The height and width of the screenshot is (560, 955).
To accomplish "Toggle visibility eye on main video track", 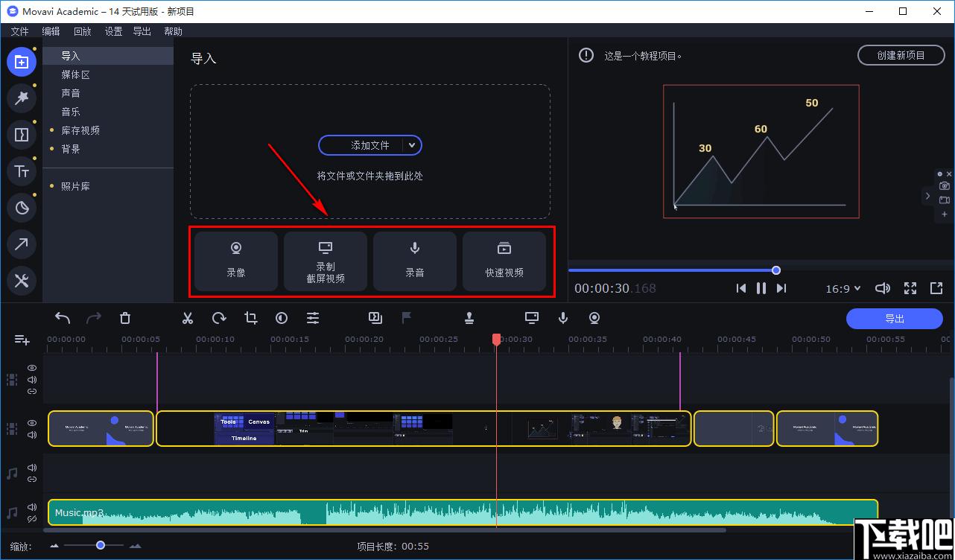I will 32,422.
